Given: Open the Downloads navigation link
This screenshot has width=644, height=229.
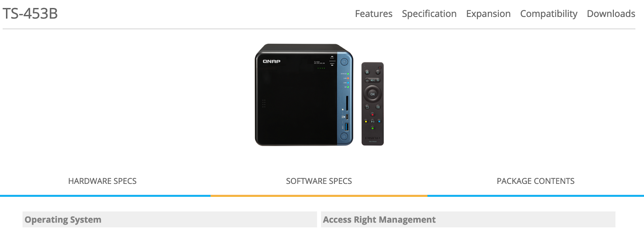Looking at the screenshot, I should (611, 14).
